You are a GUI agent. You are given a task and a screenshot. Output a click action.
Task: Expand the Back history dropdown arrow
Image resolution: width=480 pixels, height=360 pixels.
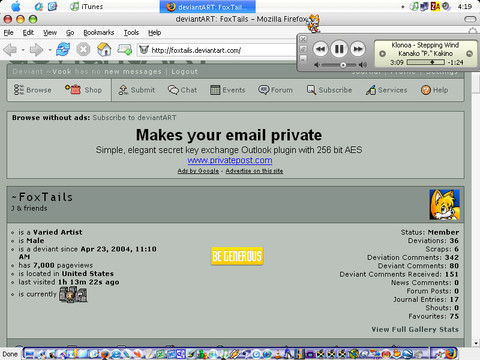tap(23, 50)
